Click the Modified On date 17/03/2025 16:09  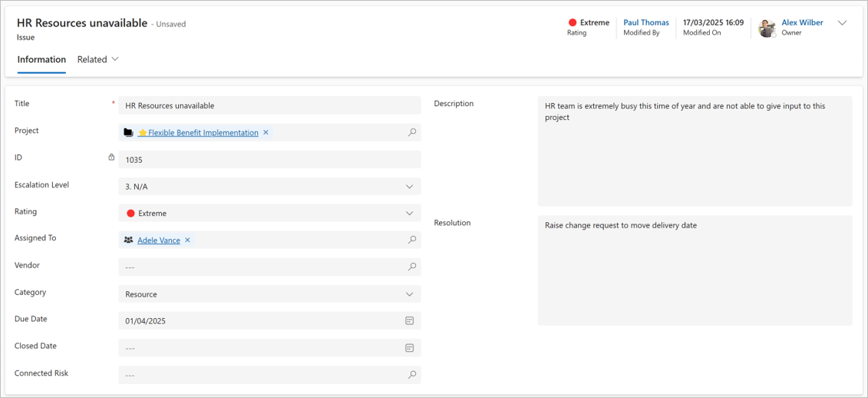714,23
